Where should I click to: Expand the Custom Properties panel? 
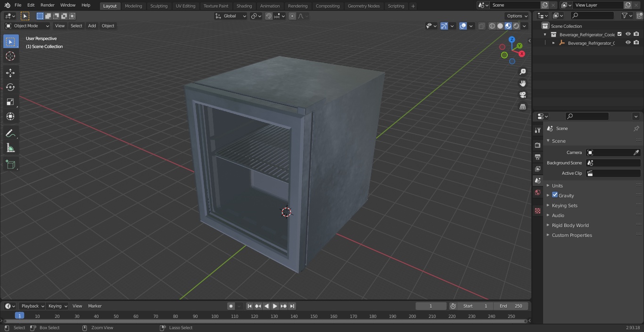point(571,235)
